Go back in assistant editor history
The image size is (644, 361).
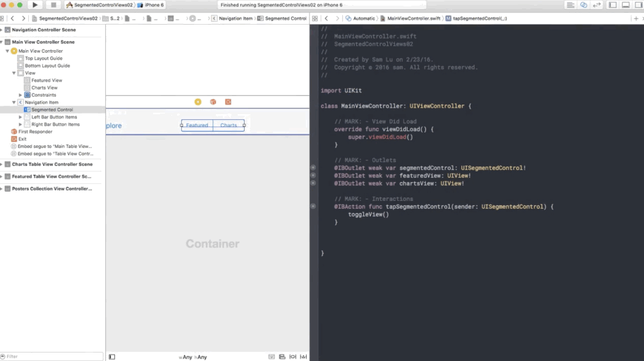point(327,18)
